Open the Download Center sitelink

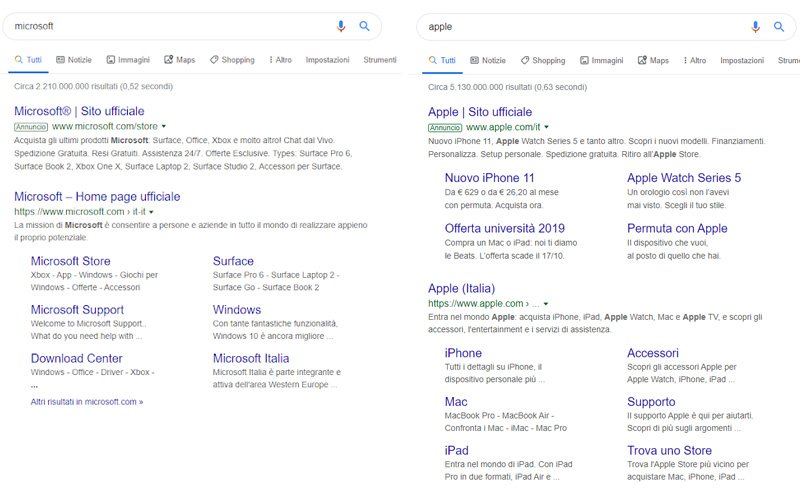(77, 358)
